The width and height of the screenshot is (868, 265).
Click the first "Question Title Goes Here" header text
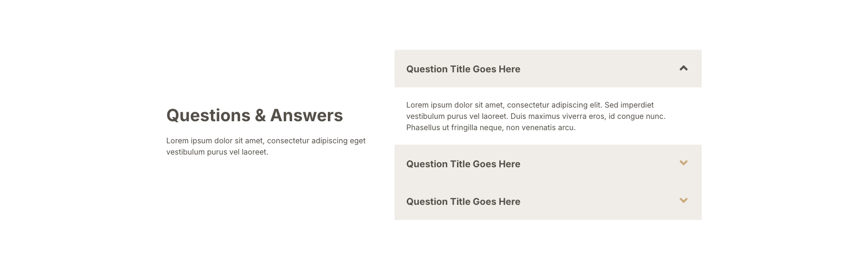click(463, 69)
